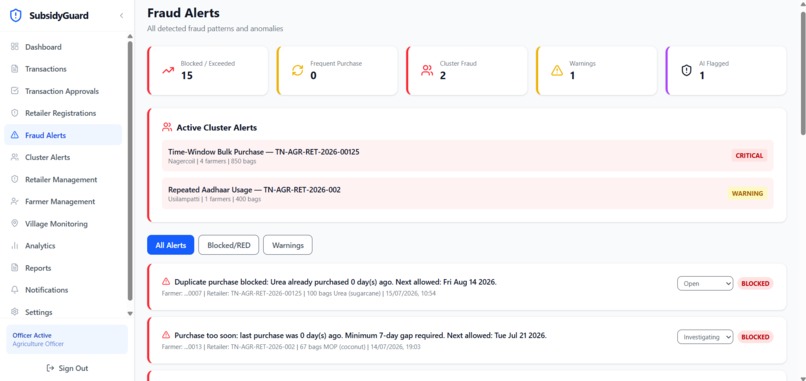This screenshot has width=806, height=381.
Task: Open Cluster Alerts in the sidebar
Action: [x=63, y=157]
